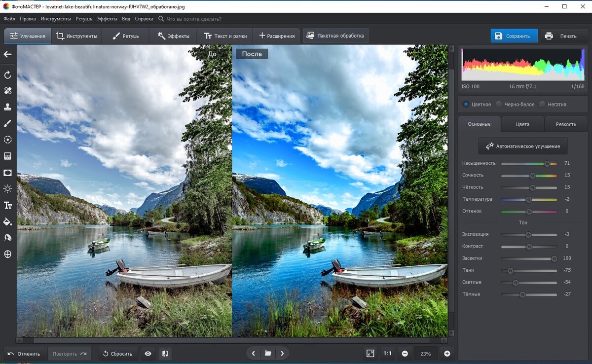
Task: Click the Экспозиция slider
Action: click(529, 234)
